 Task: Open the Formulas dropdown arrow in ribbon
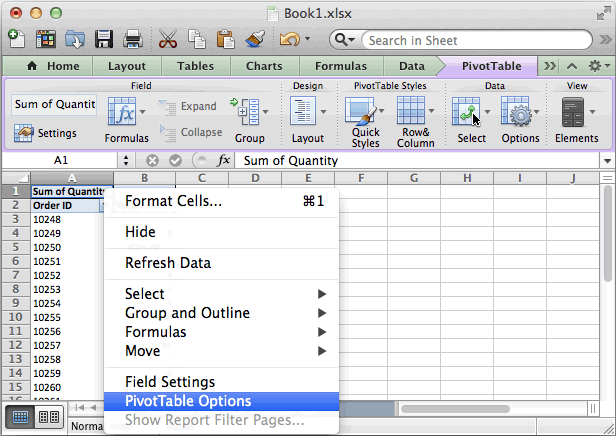click(142, 112)
